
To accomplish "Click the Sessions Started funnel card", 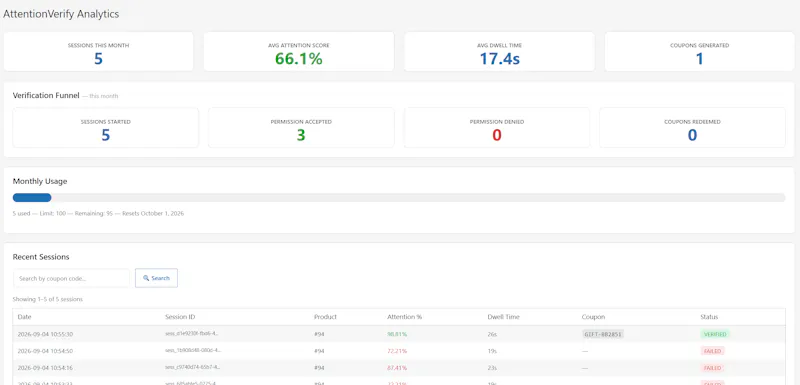I will click(106, 127).
